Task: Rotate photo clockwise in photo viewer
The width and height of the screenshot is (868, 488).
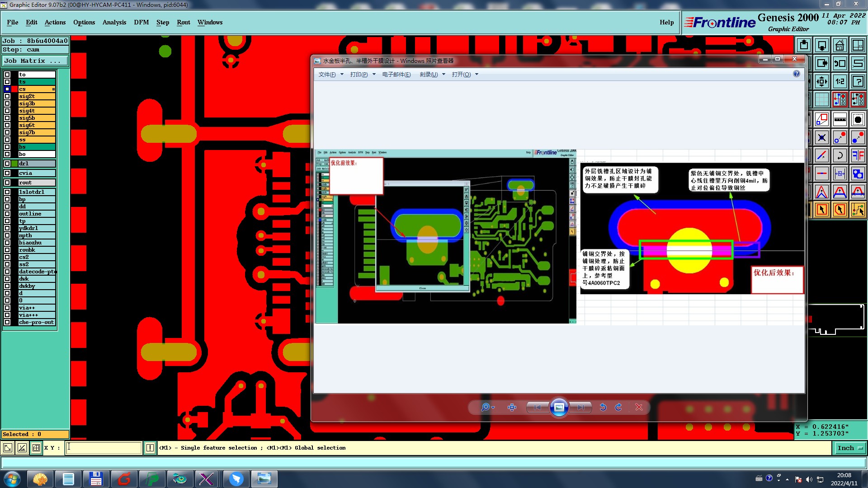Action: tap(618, 407)
